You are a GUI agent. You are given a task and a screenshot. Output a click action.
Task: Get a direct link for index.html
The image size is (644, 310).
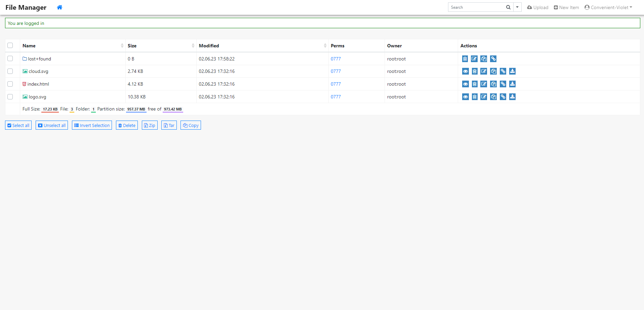coord(503,84)
